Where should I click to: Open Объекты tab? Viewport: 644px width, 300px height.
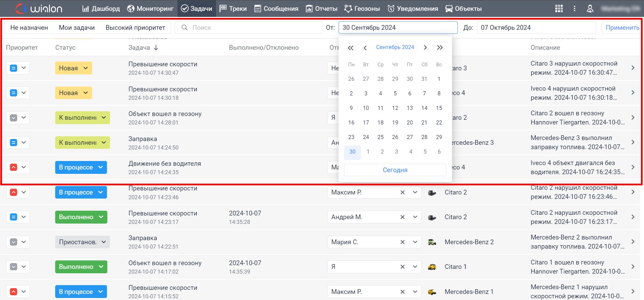point(464,8)
